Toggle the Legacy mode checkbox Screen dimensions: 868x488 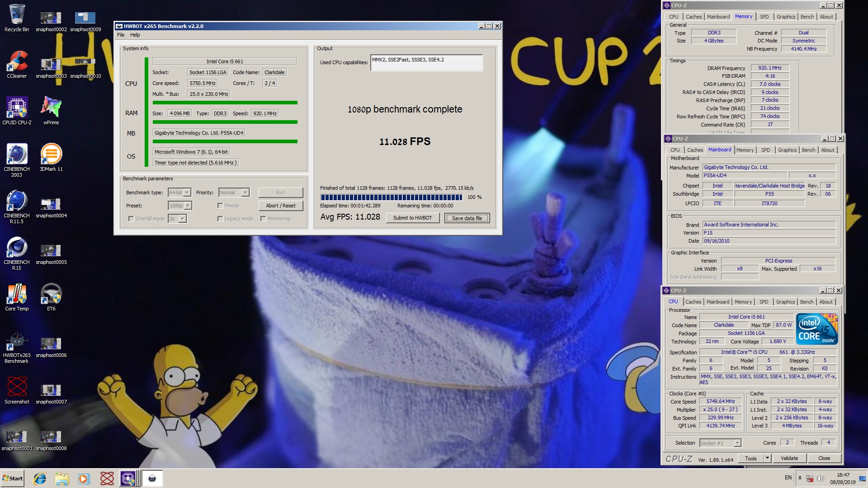coord(220,219)
